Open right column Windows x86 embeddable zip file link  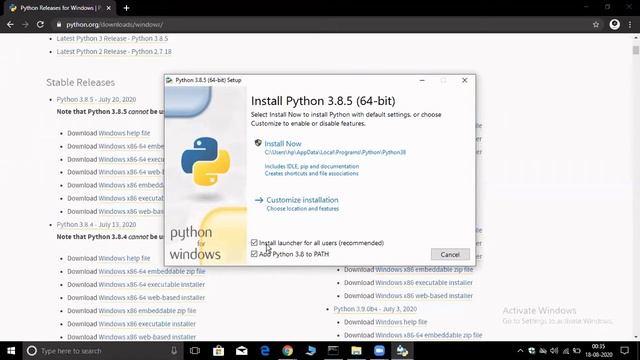coord(424,269)
